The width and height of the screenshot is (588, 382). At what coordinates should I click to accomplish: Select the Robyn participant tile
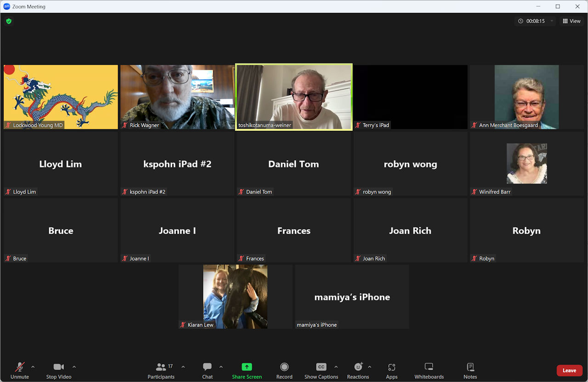click(x=526, y=230)
